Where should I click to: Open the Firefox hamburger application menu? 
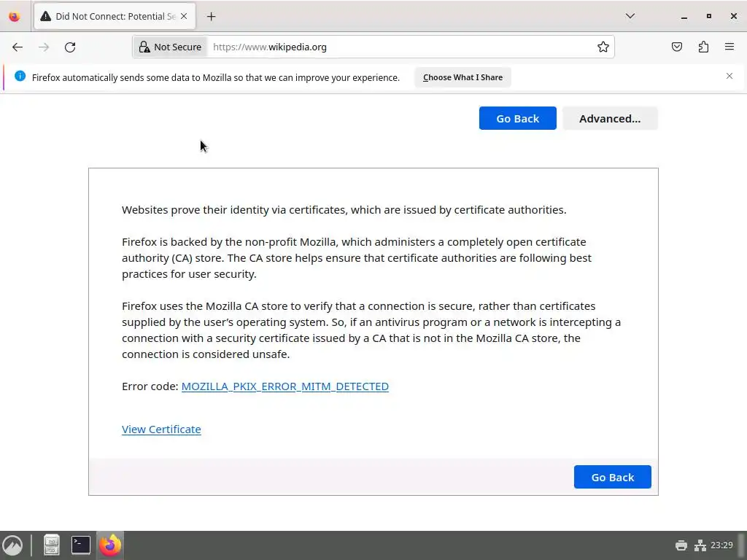(729, 47)
